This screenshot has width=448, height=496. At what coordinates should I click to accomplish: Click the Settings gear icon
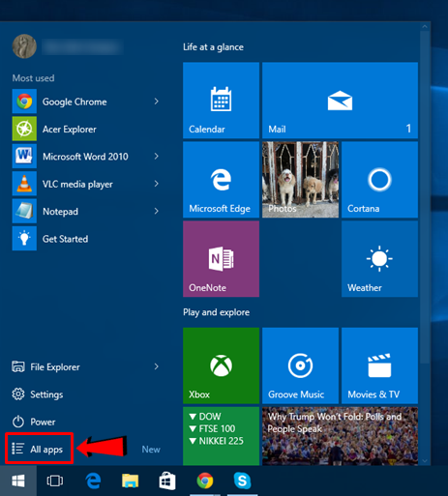[18, 394]
